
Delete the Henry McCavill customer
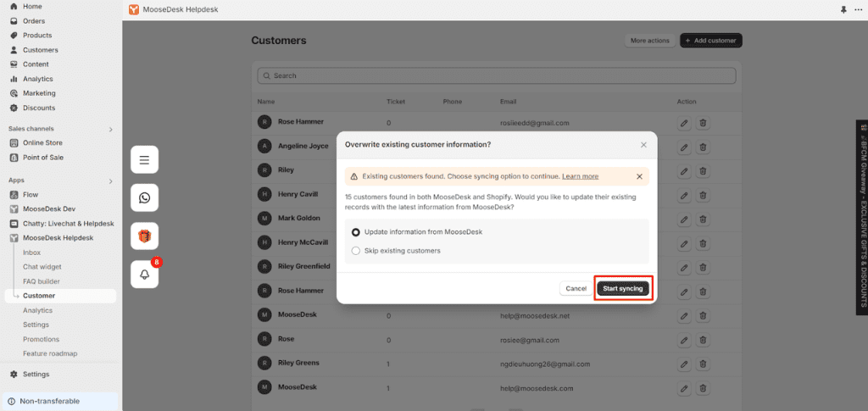pyautogui.click(x=703, y=243)
